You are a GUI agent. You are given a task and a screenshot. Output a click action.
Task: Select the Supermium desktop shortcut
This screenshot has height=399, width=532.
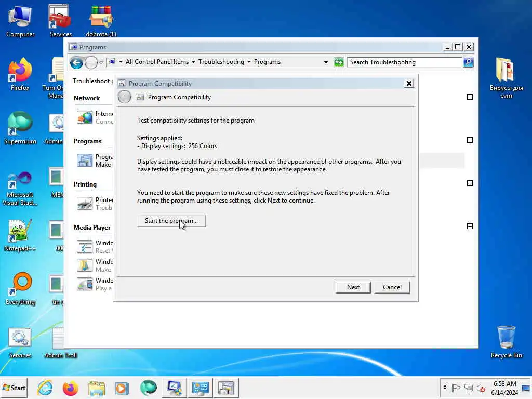20,128
